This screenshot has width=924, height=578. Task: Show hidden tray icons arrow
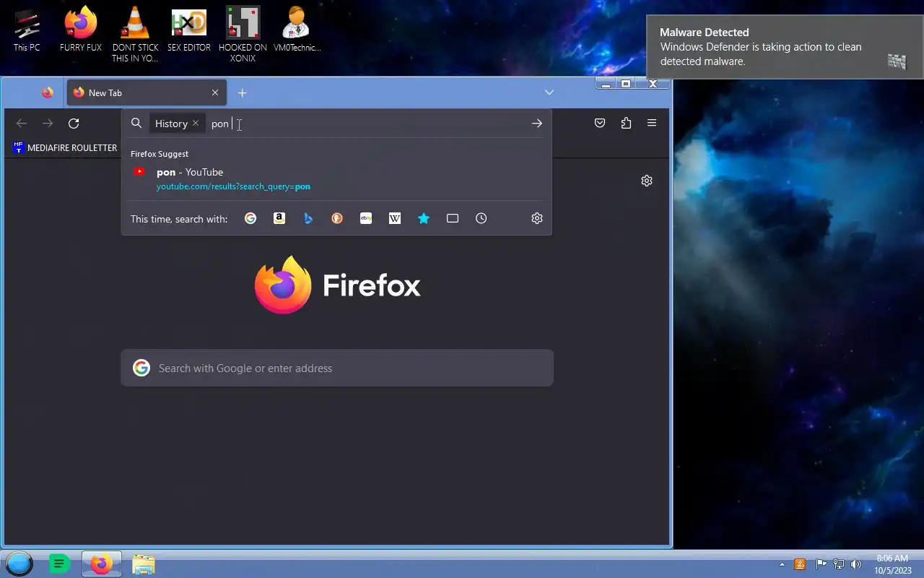[x=782, y=564]
